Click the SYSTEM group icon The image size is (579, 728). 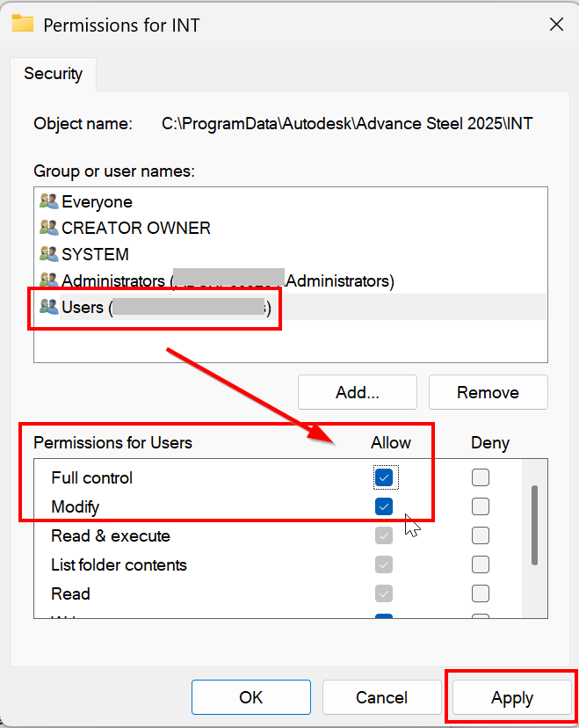[x=48, y=255]
